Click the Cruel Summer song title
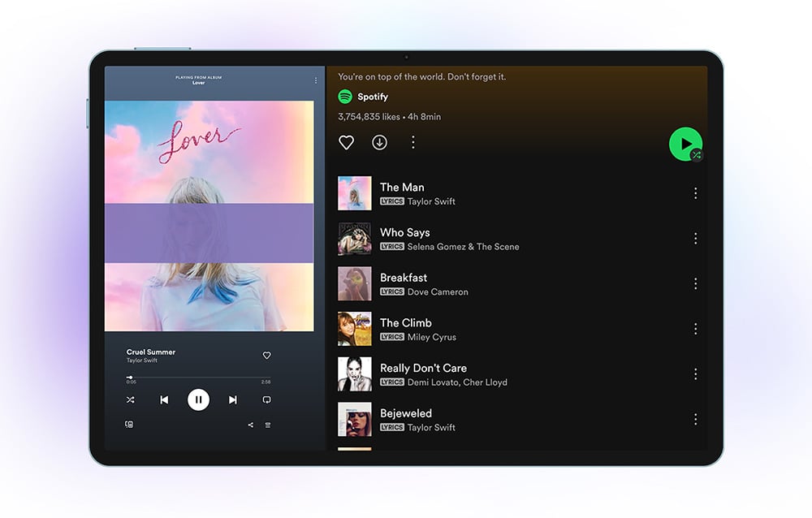The height and width of the screenshot is (518, 812). (x=151, y=352)
